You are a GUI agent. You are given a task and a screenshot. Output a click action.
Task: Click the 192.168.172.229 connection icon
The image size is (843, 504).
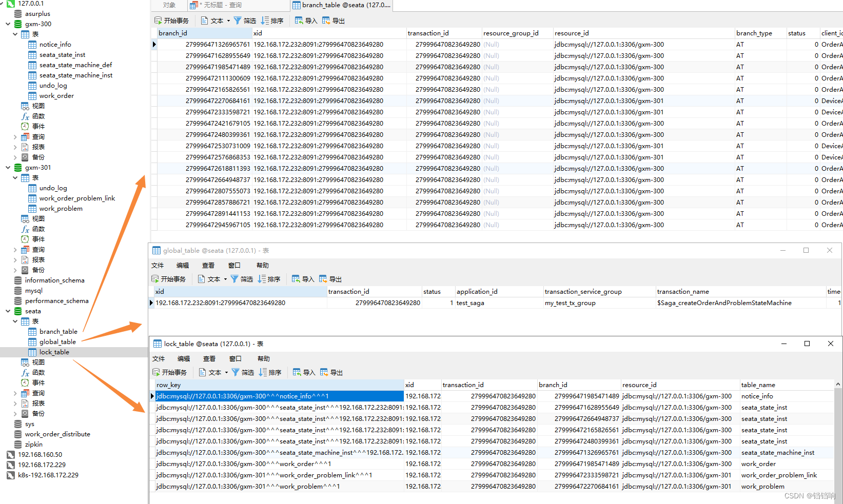tap(11, 465)
